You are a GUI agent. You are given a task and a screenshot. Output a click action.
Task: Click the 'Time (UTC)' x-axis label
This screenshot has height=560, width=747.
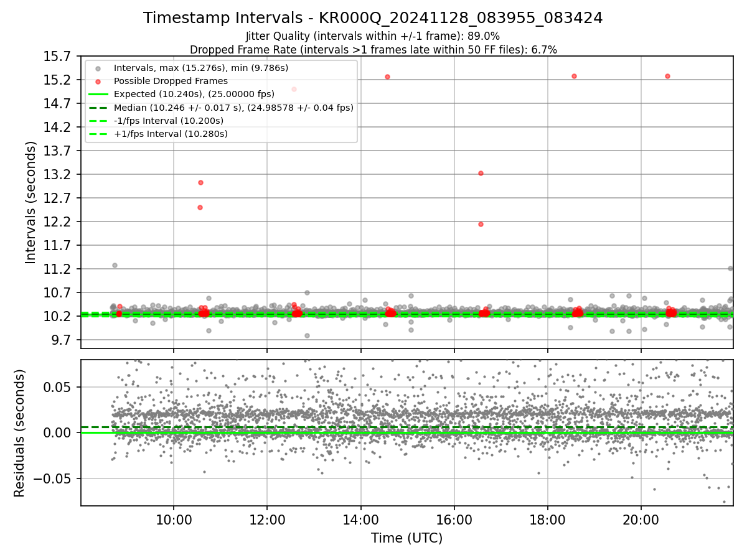tap(406, 538)
